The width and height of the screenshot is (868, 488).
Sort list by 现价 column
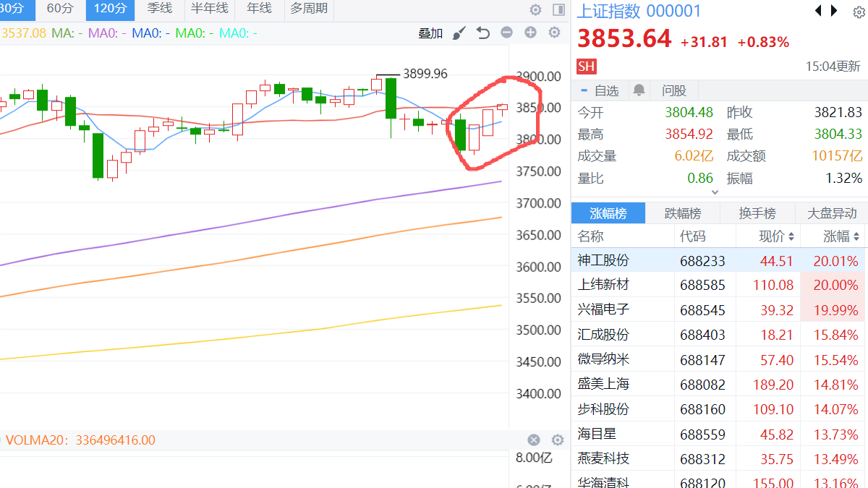[777, 236]
